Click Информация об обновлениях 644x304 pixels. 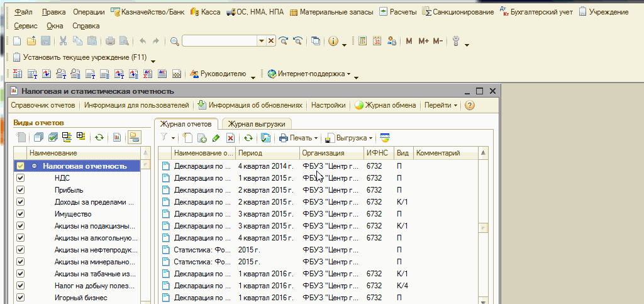click(x=250, y=105)
